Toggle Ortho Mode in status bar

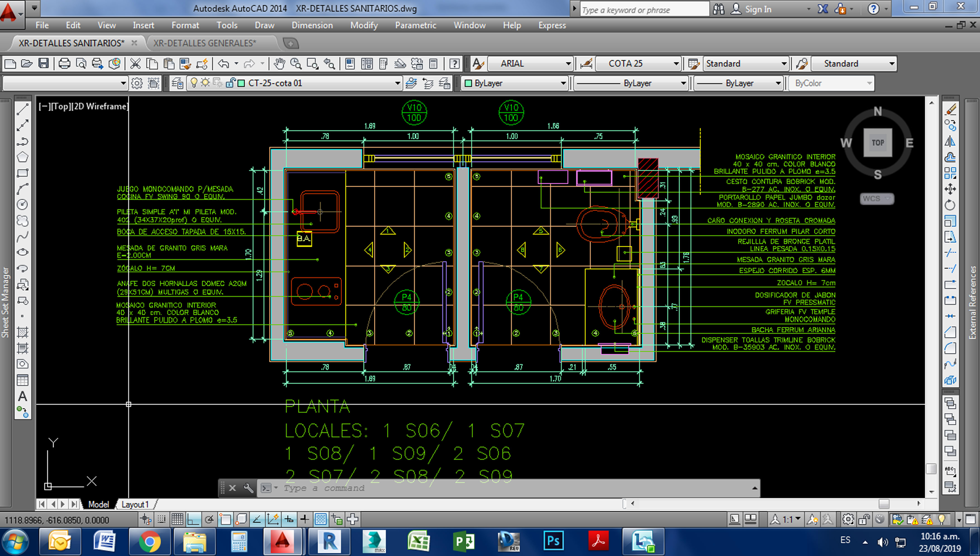click(194, 519)
